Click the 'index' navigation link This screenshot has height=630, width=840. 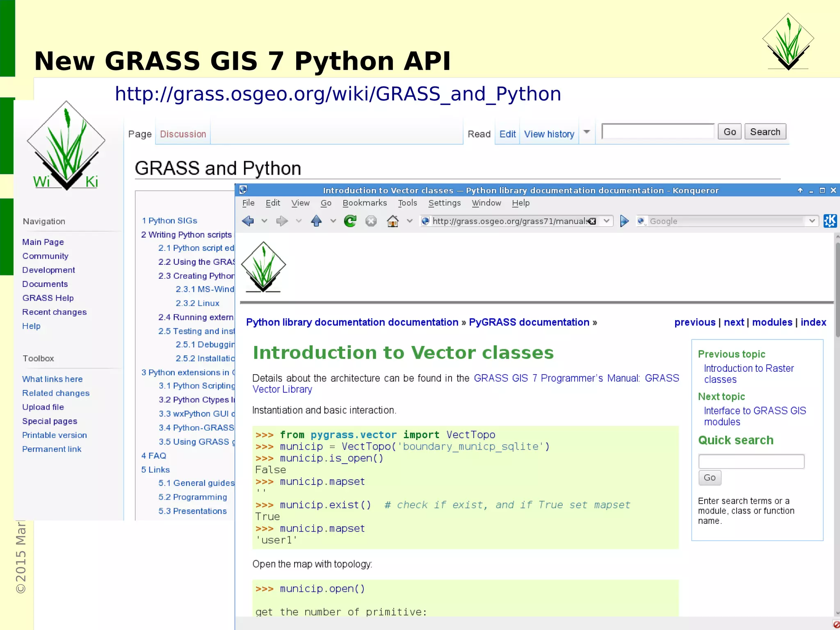pyautogui.click(x=813, y=322)
